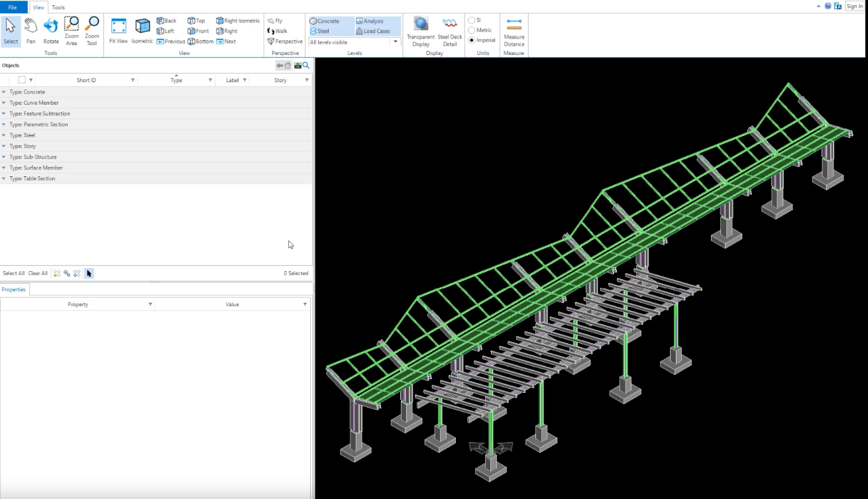The width and height of the screenshot is (868, 499).
Task: Pick the Rotate tool
Action: coord(51,31)
